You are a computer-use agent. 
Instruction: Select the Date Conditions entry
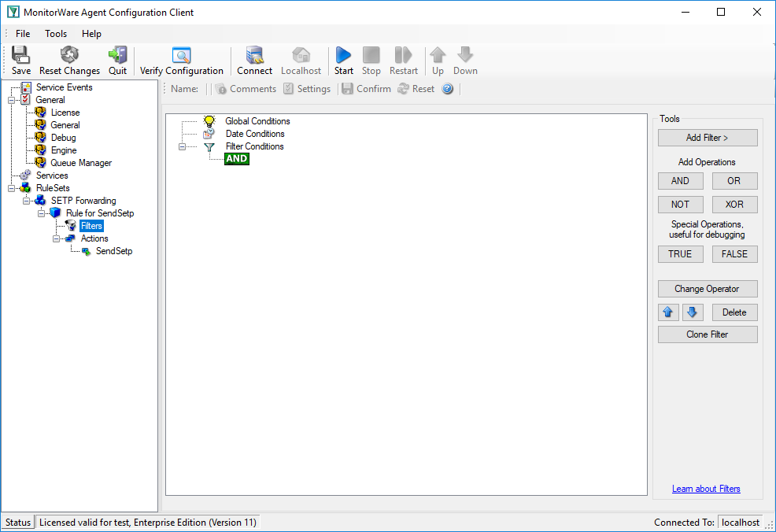[x=255, y=134]
